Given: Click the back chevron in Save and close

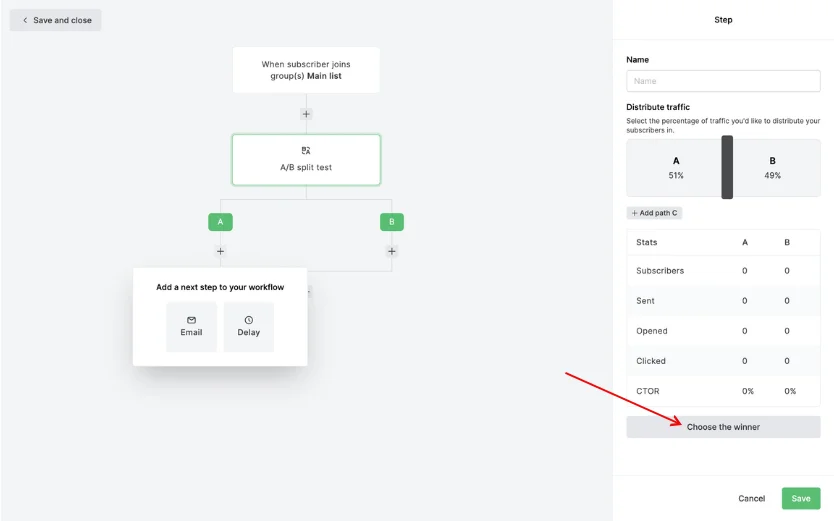Looking at the screenshot, I should pos(25,20).
